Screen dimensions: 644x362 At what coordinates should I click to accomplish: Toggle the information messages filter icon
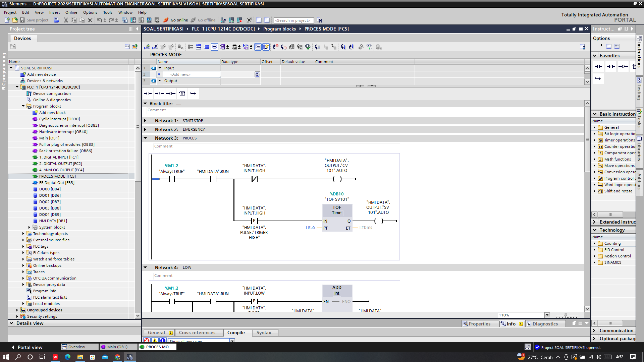click(163, 341)
